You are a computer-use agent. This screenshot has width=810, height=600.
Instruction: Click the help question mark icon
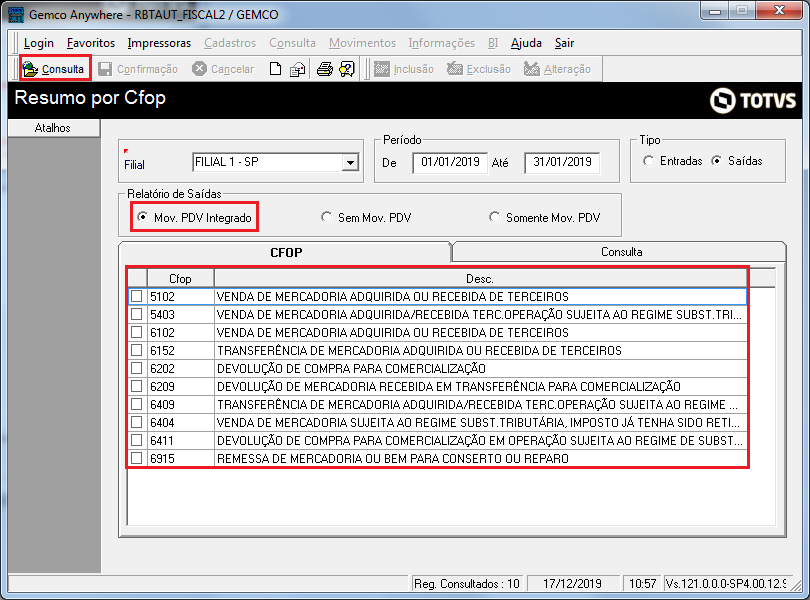[347, 69]
